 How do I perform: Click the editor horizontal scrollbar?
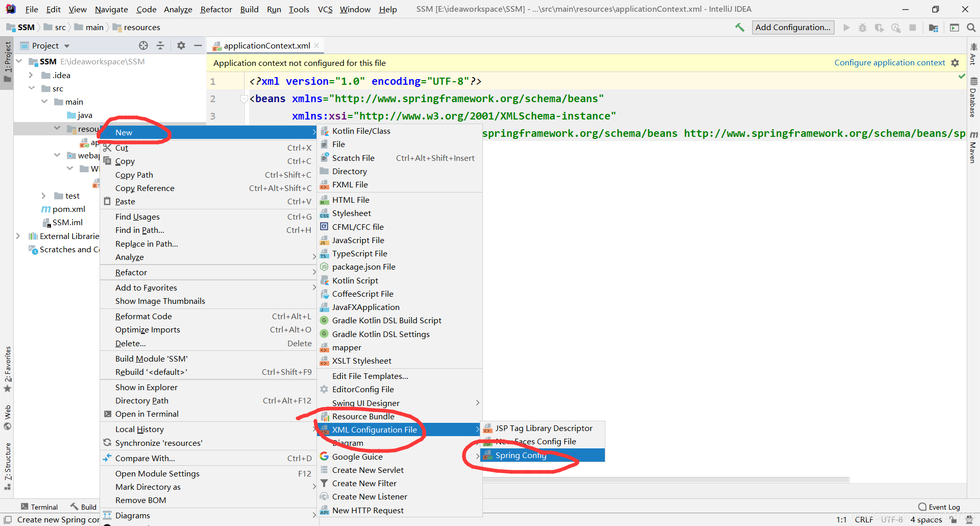pos(666,480)
